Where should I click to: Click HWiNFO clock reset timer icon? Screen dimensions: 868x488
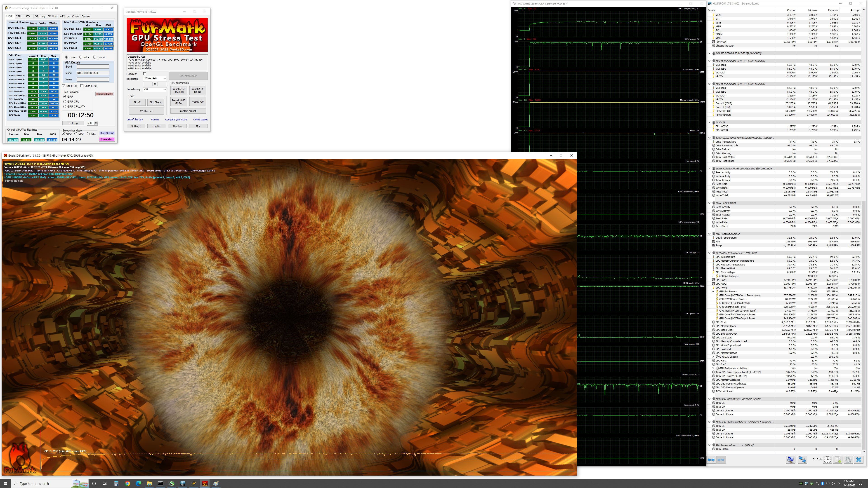[x=827, y=460]
